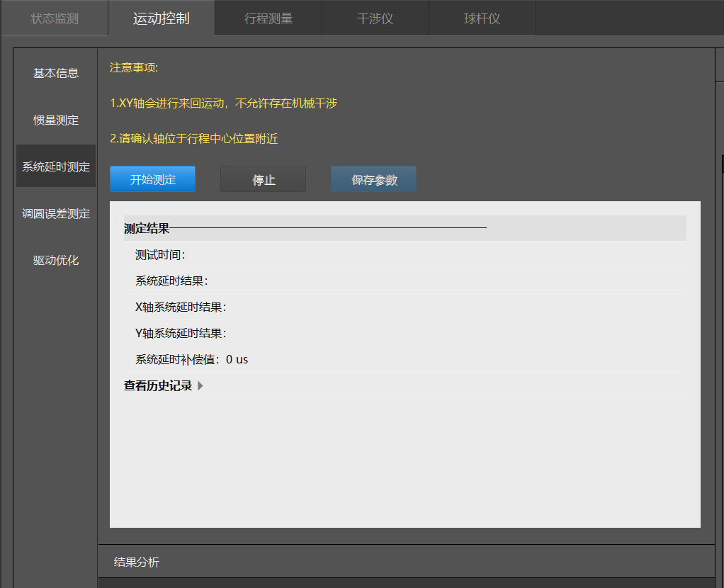
Task: Click the 测试时间 row
Action: 405,254
